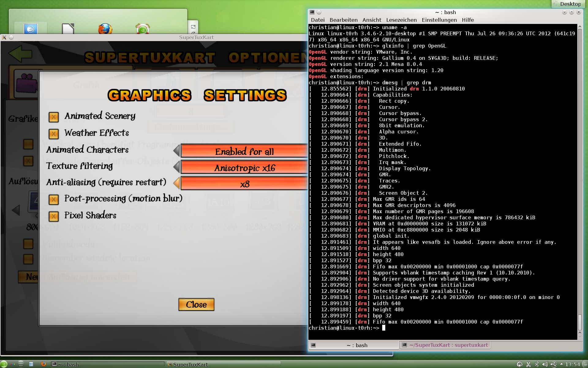Click the folder view resize handle icon
Screen dimensions: 588x368
pyautogui.click(x=193, y=27)
